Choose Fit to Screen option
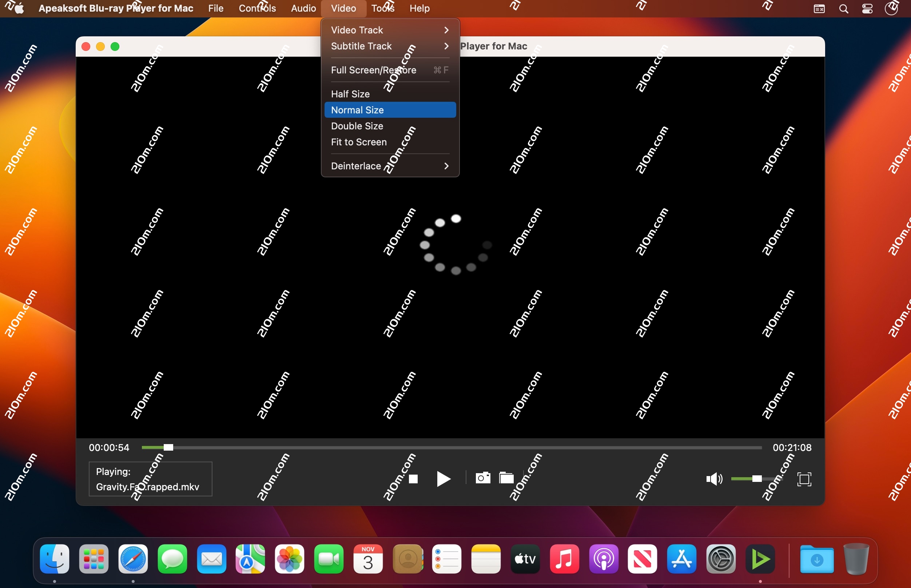This screenshot has height=588, width=911. pos(358,142)
